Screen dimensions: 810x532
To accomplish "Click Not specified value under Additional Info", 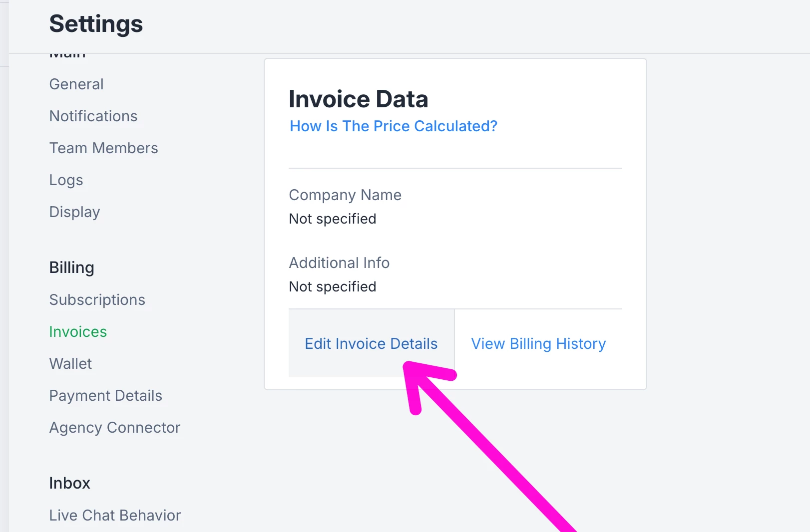I will click(x=333, y=287).
